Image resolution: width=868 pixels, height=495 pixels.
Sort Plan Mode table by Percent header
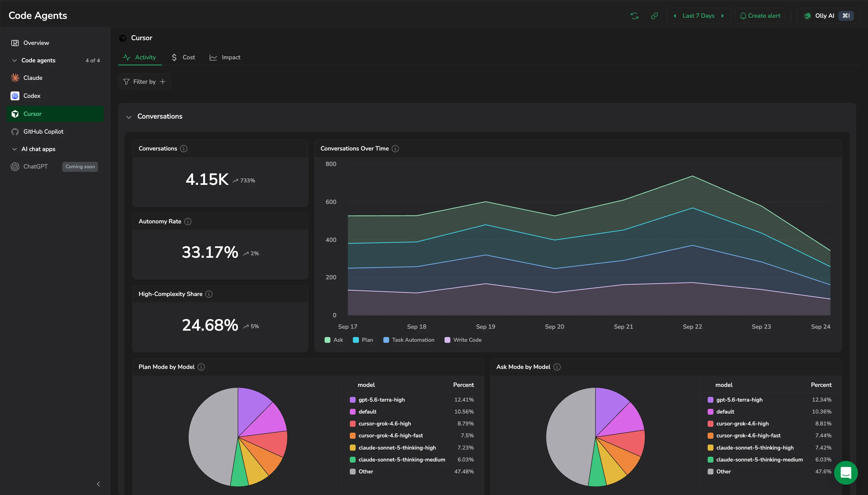point(463,385)
